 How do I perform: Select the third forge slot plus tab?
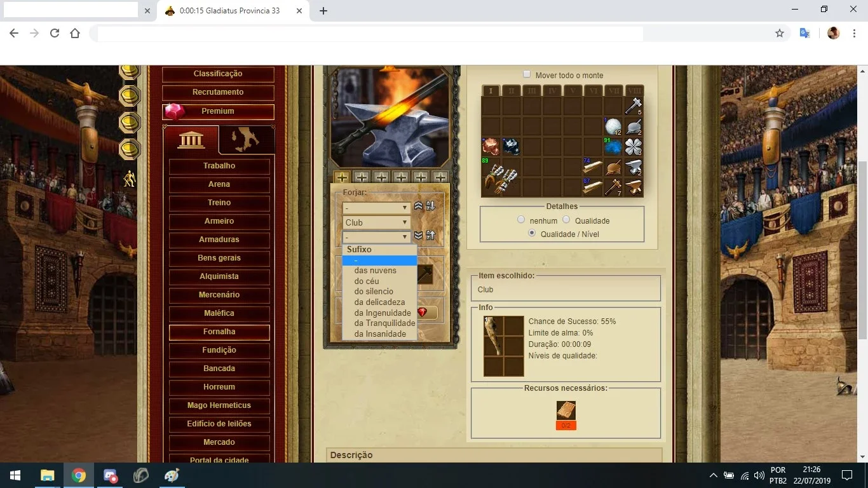pyautogui.click(x=381, y=177)
